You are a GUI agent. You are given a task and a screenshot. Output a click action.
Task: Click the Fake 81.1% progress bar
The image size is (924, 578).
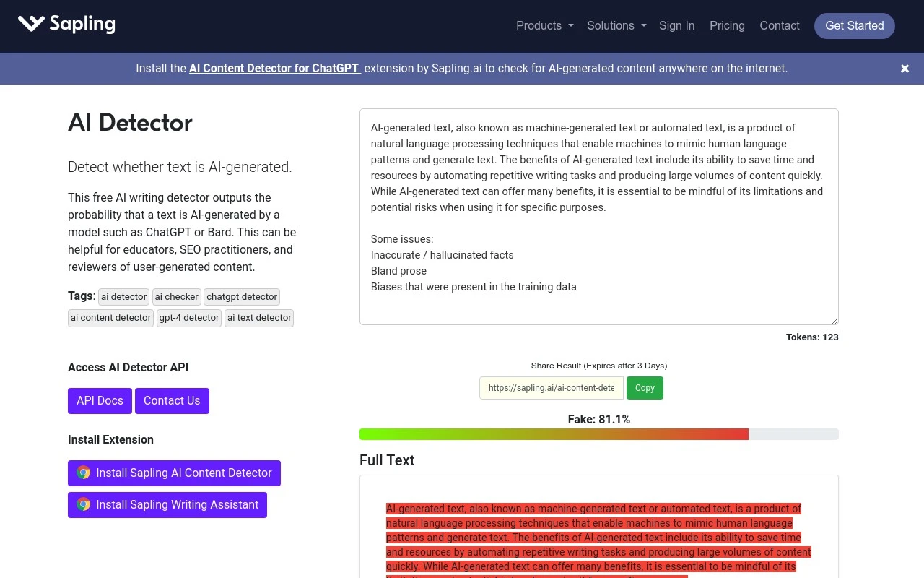click(x=599, y=434)
